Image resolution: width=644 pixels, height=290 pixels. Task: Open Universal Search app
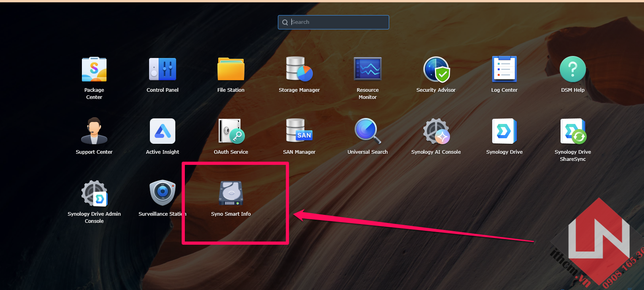[368, 131]
